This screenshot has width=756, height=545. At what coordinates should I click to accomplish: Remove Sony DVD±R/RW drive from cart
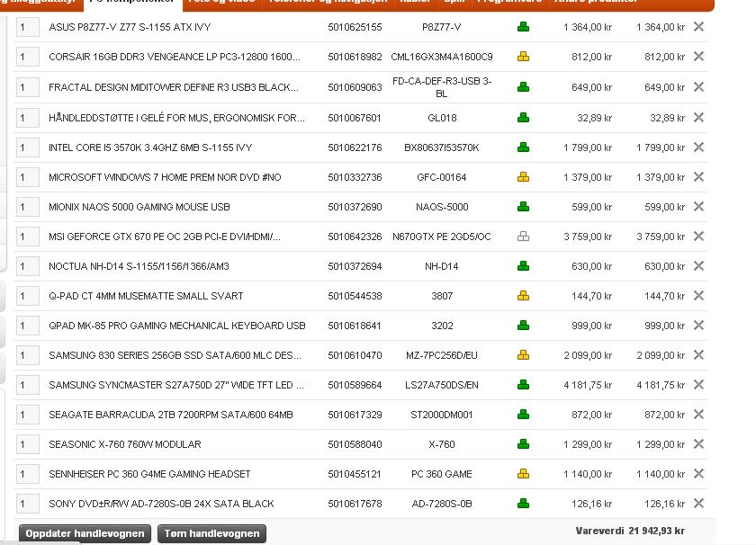click(x=698, y=503)
